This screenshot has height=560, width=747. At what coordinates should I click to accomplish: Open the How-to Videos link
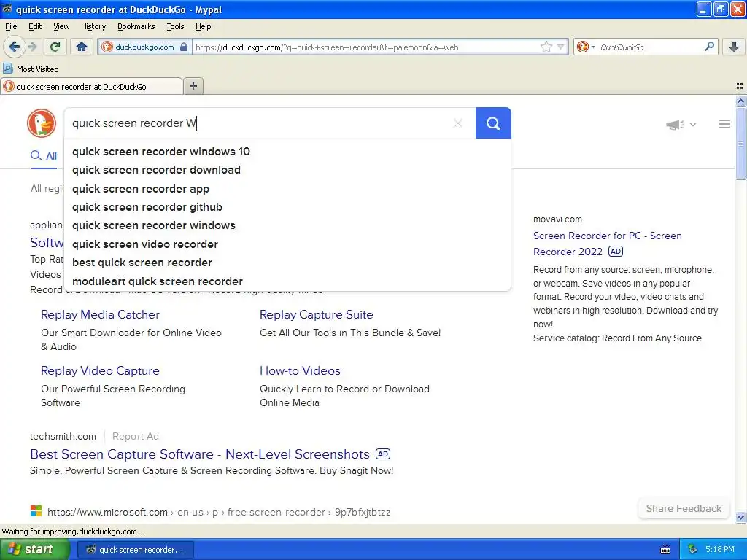click(300, 371)
